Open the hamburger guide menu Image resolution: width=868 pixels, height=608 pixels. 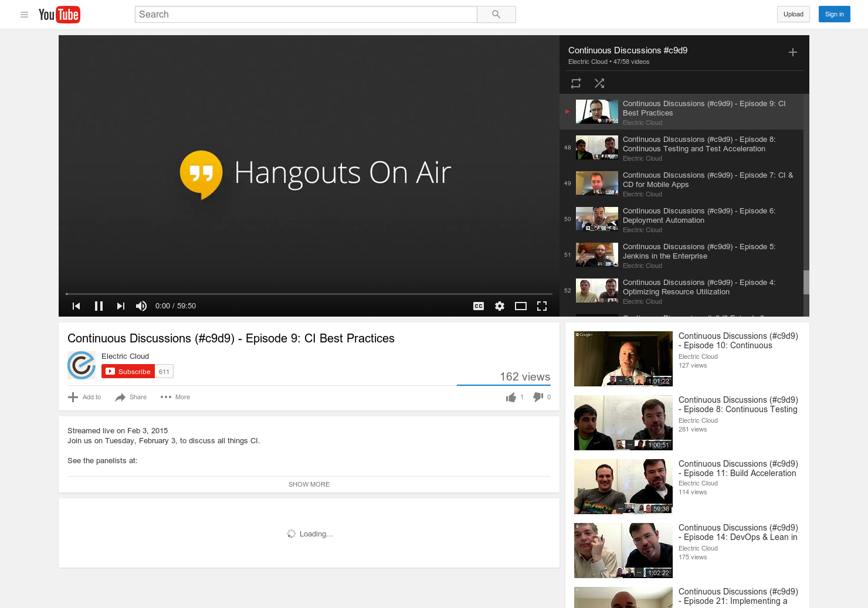point(24,15)
